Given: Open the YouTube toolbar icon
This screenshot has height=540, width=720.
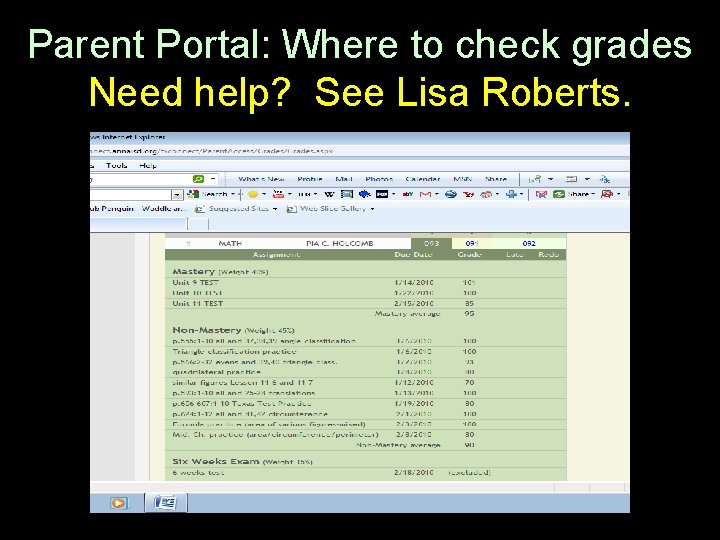Looking at the screenshot, I should (x=278, y=194).
